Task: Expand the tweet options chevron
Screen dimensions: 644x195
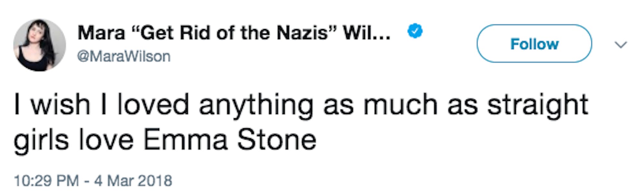Action: [621, 44]
